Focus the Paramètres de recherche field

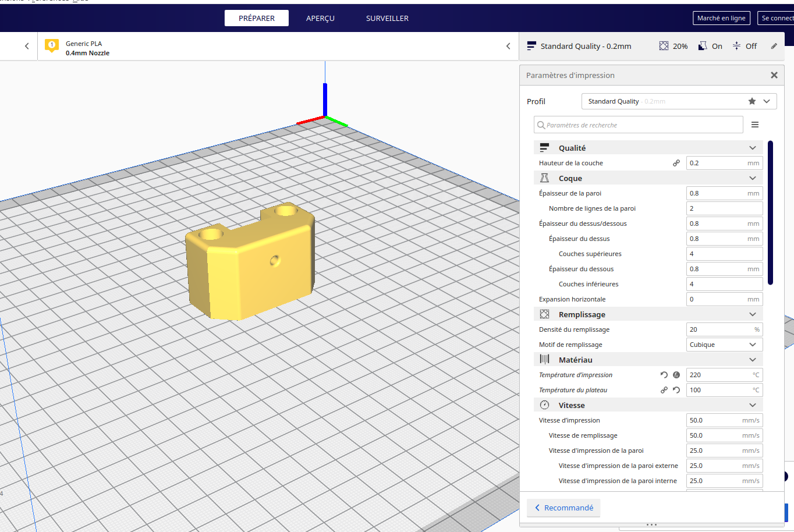(638, 125)
